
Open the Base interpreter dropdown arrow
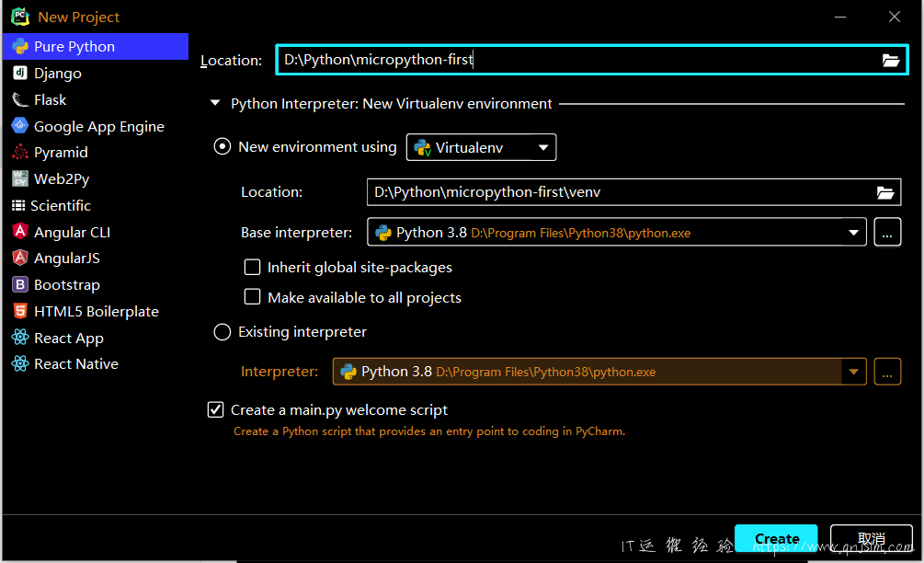click(853, 233)
